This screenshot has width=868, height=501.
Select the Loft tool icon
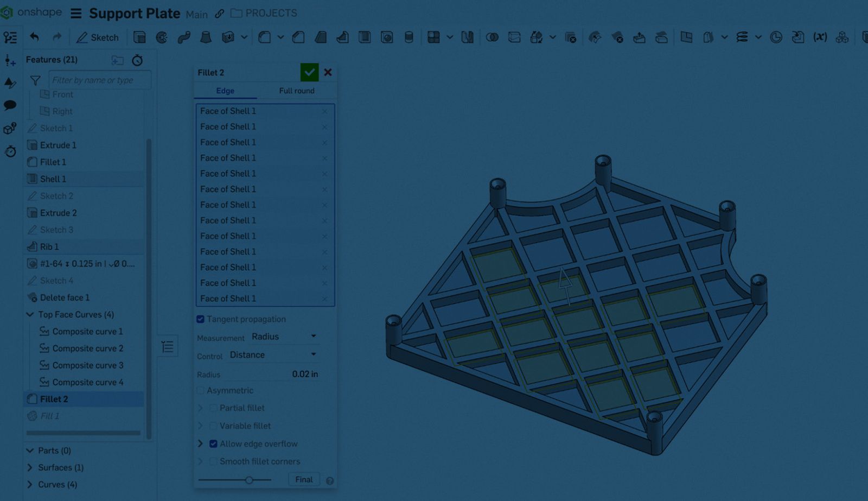[x=206, y=37]
